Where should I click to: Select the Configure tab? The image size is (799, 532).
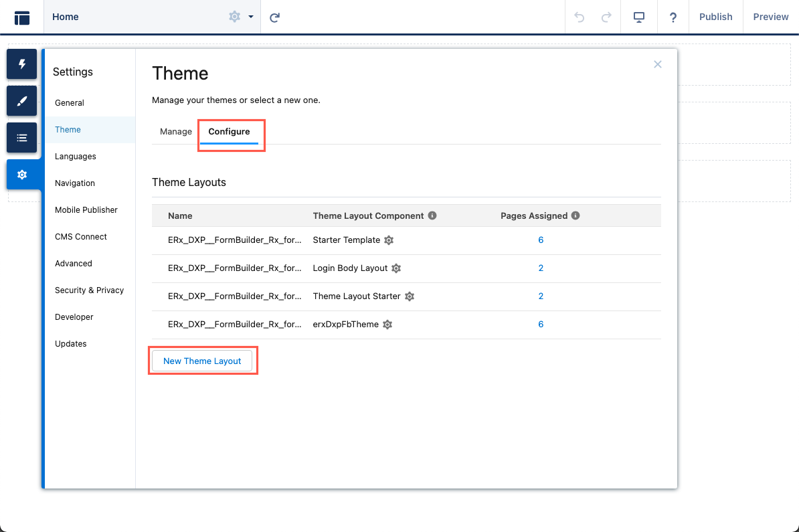[x=229, y=132]
